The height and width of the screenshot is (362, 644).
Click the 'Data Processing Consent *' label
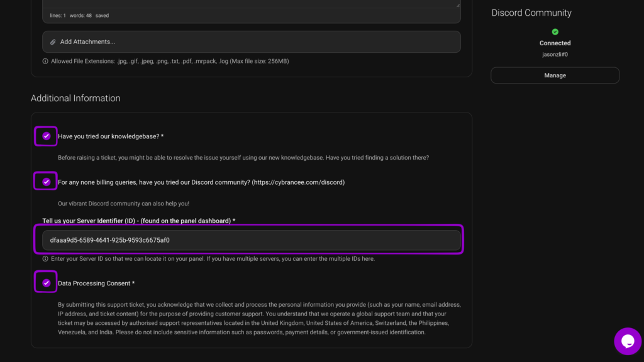tap(96, 283)
